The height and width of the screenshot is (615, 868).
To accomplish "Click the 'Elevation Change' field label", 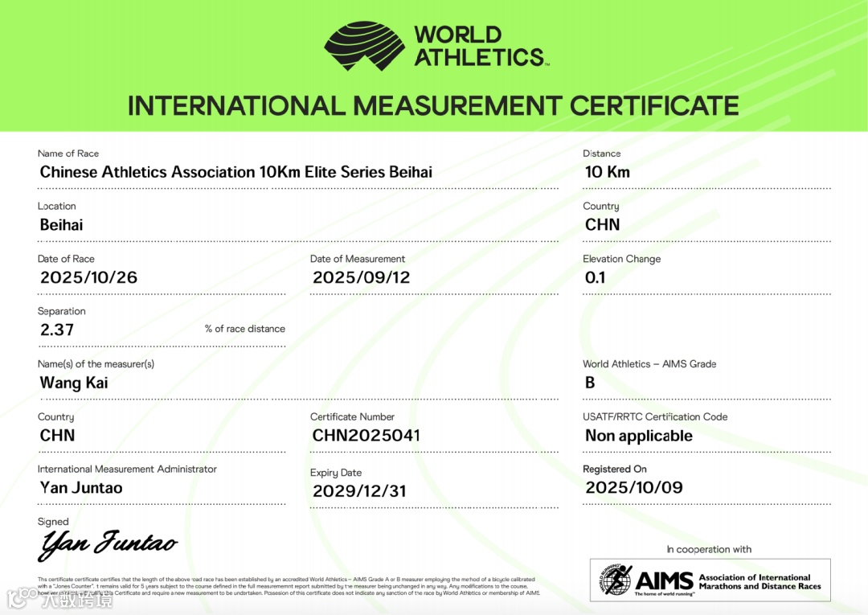I will pyautogui.click(x=621, y=259).
